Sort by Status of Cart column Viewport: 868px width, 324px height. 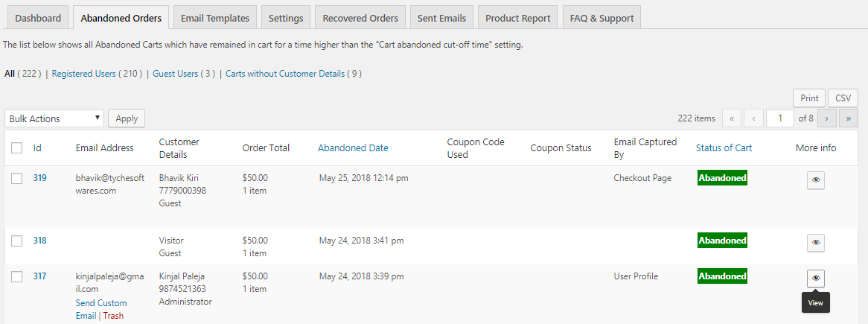[x=724, y=148]
